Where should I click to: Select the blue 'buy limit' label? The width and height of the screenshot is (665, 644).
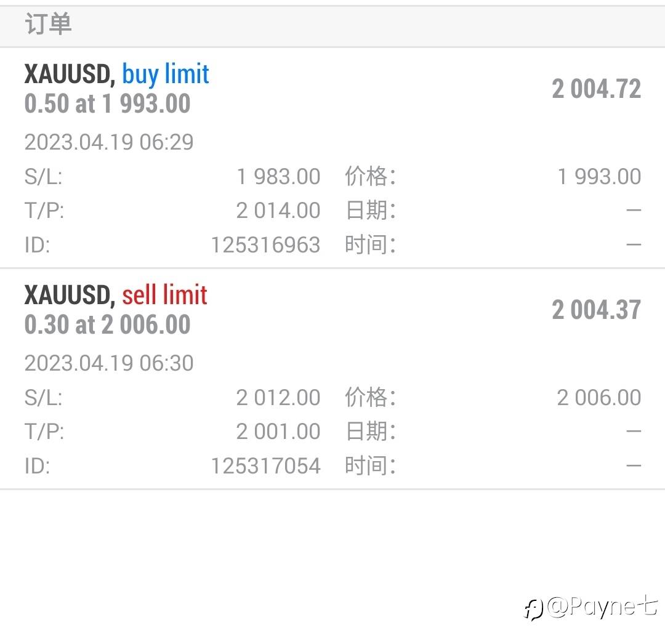point(166,75)
